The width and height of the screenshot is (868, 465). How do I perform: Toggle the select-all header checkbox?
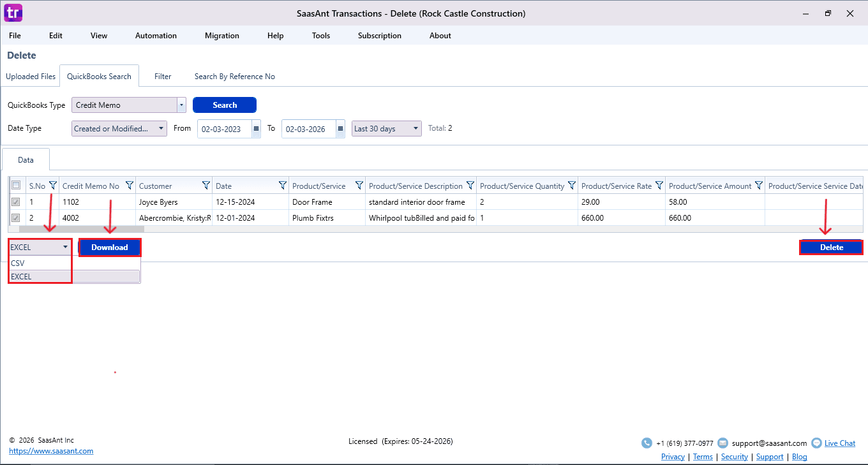16,186
